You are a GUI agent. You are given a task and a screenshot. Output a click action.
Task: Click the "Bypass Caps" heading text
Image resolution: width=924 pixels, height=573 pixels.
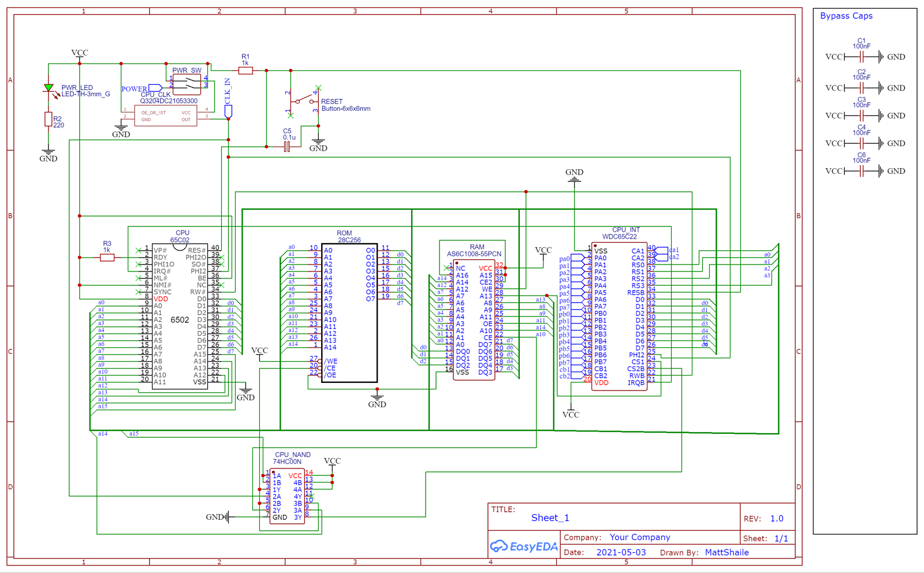(846, 16)
